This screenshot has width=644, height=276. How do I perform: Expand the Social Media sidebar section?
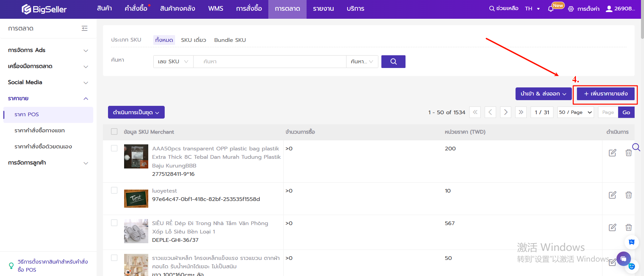[x=48, y=82]
